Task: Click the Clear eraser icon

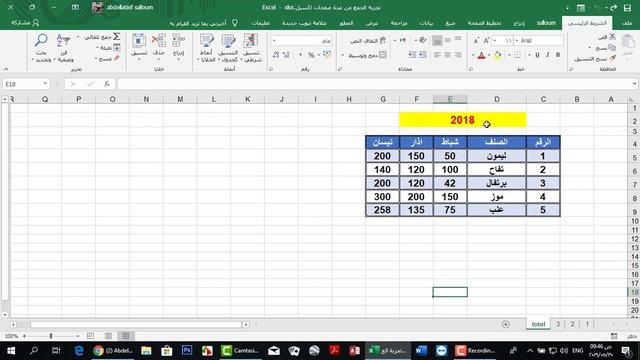Action: pyautogui.click(x=117, y=58)
